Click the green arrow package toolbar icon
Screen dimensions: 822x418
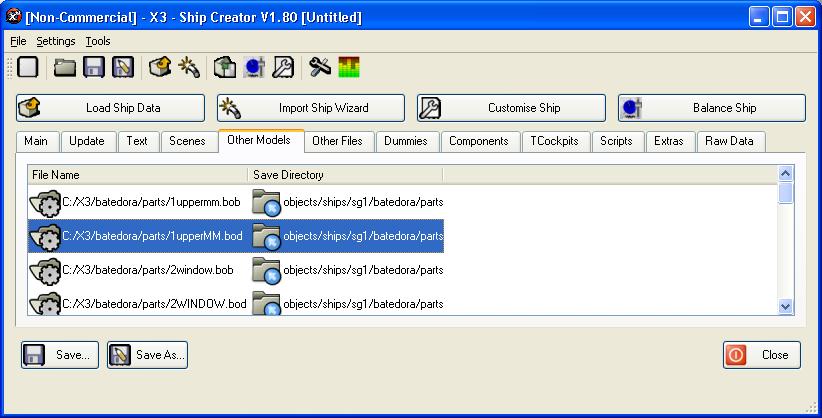[x=225, y=67]
